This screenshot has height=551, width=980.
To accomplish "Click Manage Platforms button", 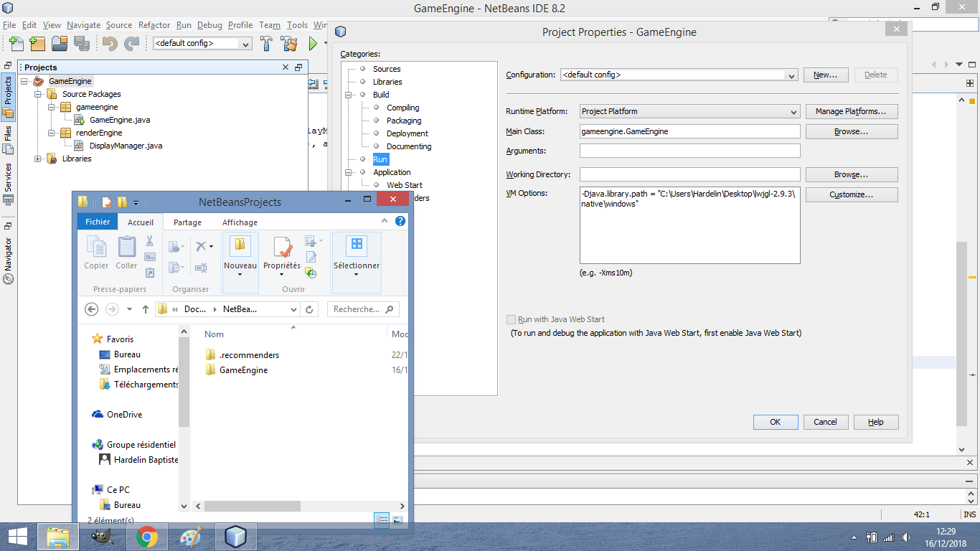I will [852, 111].
